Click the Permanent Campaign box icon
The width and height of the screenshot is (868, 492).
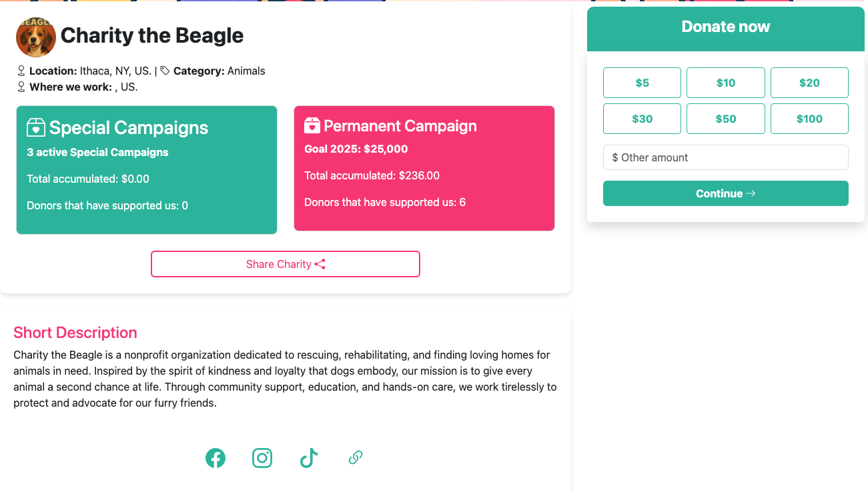312,125
